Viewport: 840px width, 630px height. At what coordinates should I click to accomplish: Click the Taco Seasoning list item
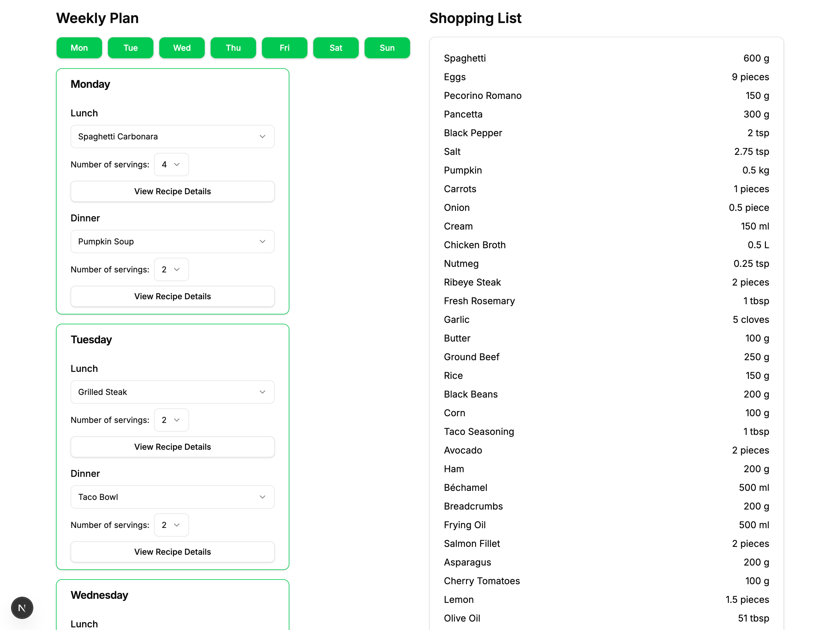[x=606, y=431]
